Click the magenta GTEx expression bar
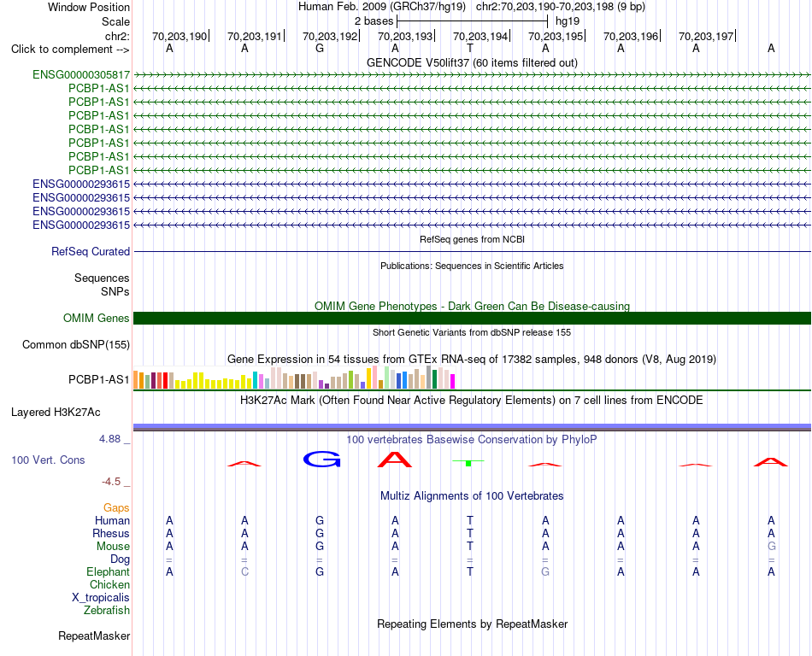The height and width of the screenshot is (656, 812). point(453,381)
